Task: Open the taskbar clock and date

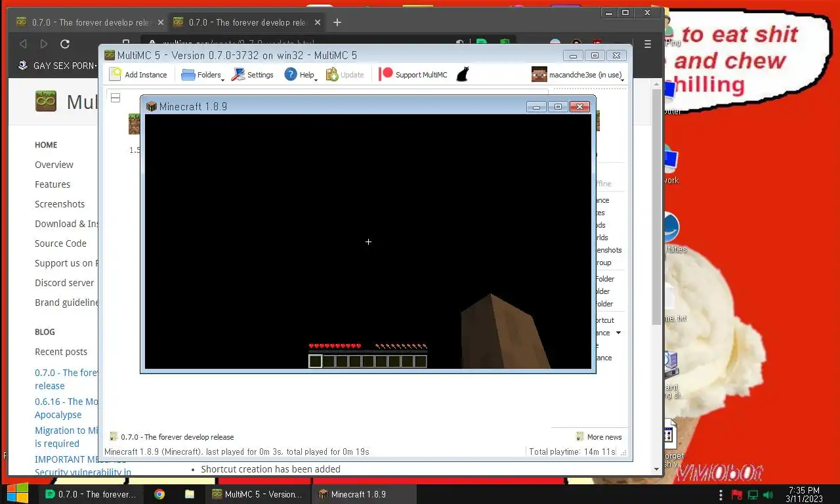Action: 804,494
